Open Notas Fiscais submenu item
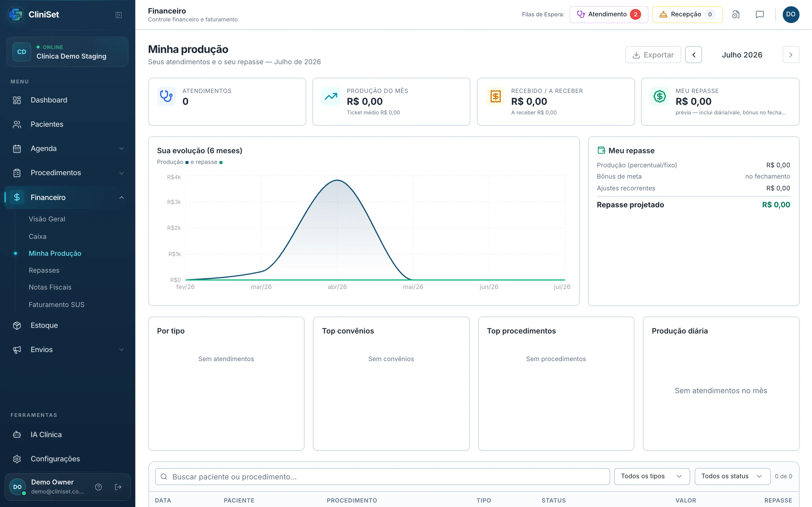Screen dimensions: 812x507 50,287
